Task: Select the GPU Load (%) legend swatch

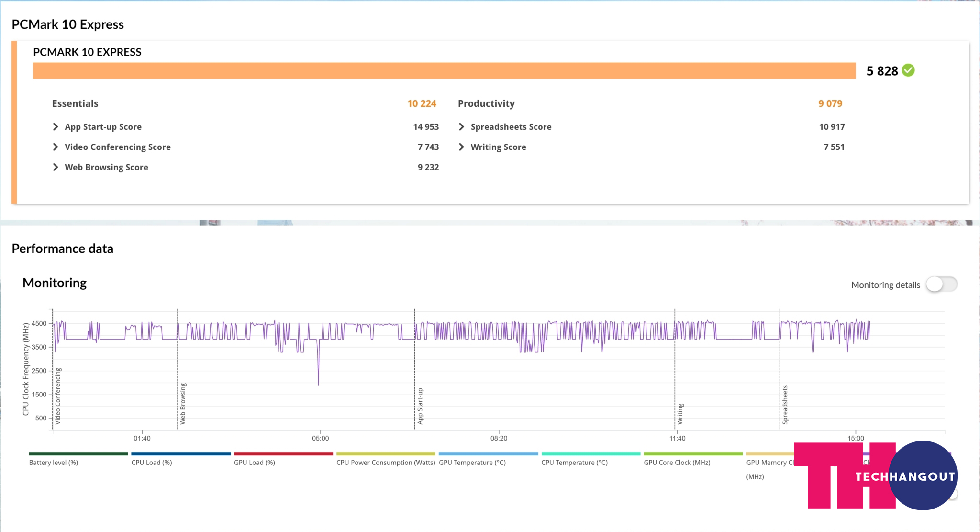Action: (x=283, y=453)
